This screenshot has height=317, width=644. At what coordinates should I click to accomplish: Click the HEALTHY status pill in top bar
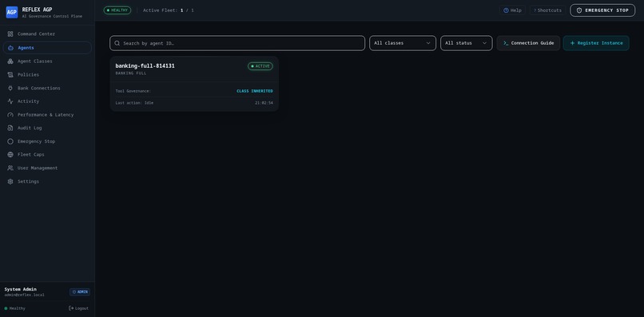(x=117, y=10)
